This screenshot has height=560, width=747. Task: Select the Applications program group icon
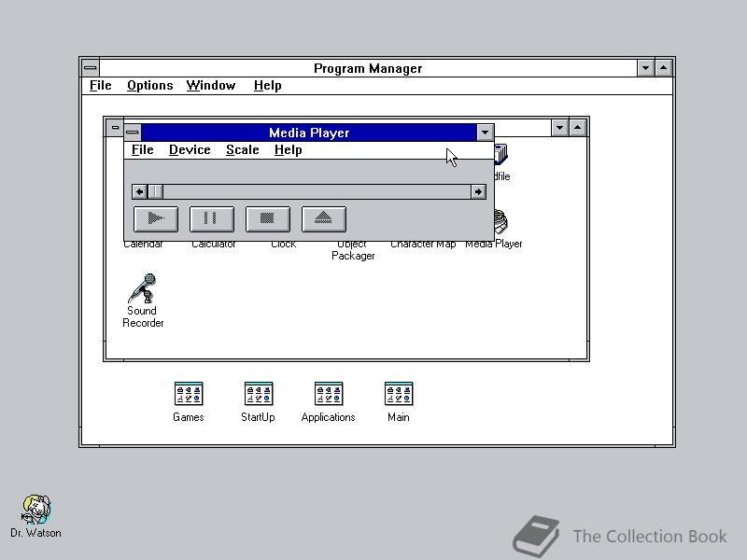329,402
